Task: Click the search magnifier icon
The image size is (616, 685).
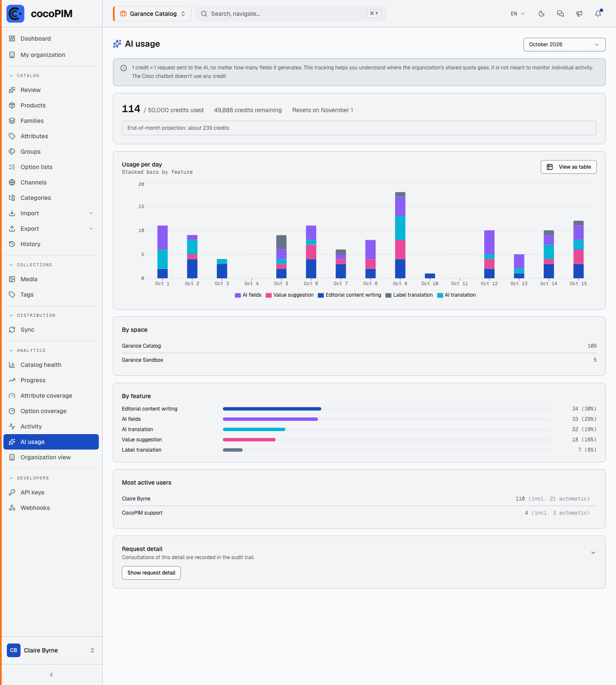Action: click(204, 14)
